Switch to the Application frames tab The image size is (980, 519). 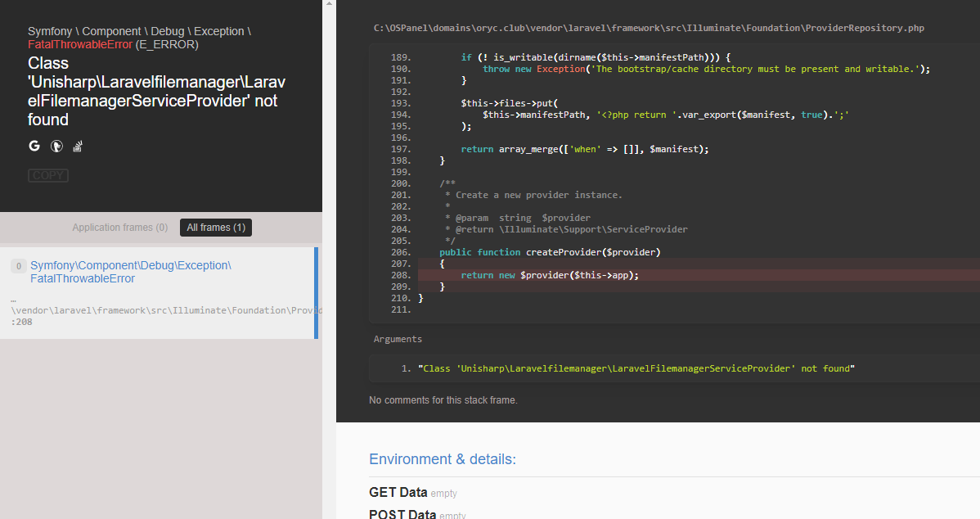tap(119, 227)
